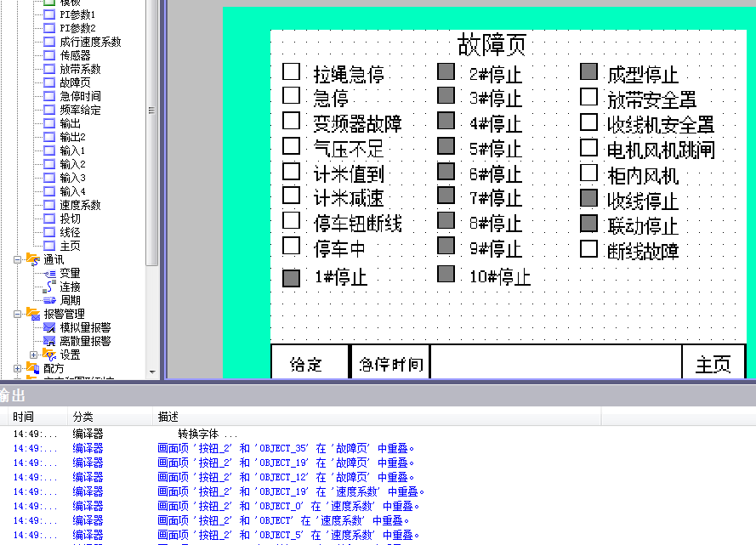Open the 模拟量报警 analog alarms icon

point(49,327)
